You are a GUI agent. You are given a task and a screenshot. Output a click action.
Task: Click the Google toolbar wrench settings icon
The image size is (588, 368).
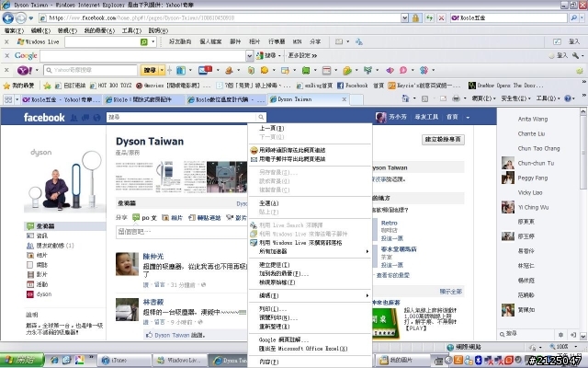[576, 55]
